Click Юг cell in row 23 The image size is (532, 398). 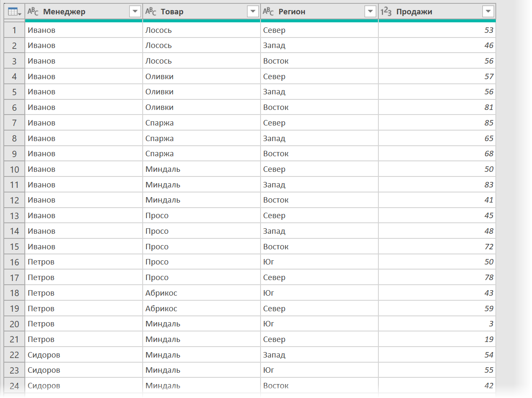319,370
